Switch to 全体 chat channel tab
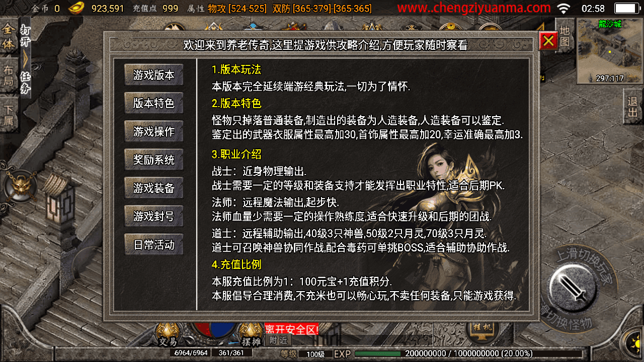 pos(9,37)
